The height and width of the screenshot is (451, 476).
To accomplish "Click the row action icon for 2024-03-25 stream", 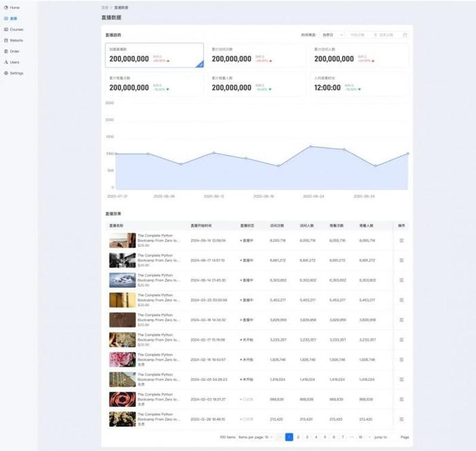I will 401,300.
